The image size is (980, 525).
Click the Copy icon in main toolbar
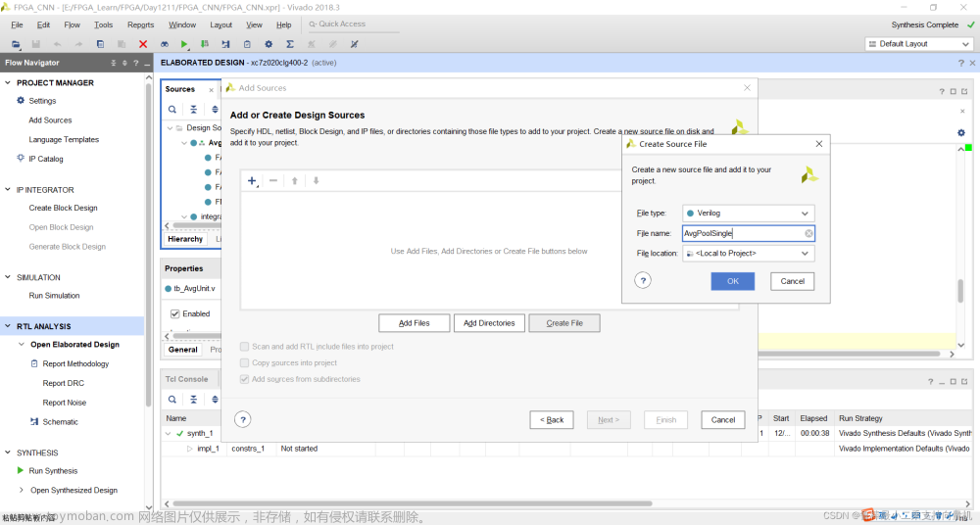[100, 44]
